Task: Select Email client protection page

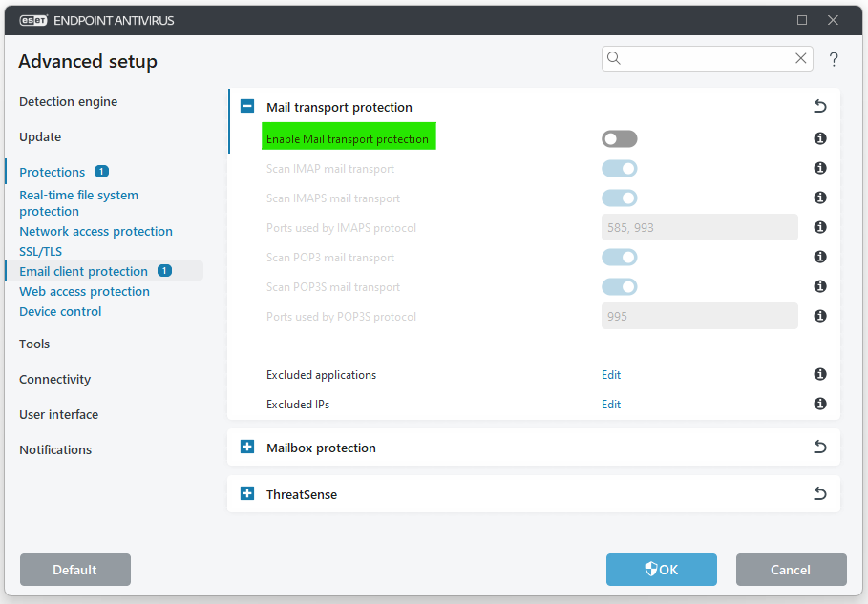Action: click(x=84, y=272)
